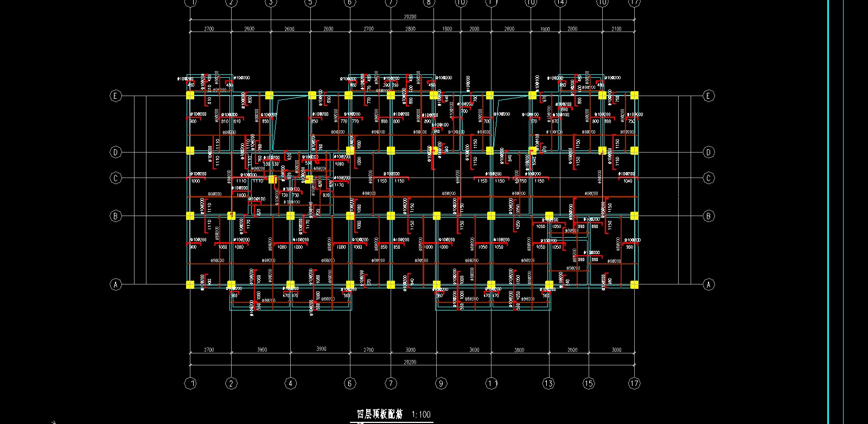Select yellow column at axes A and 1

(190, 284)
